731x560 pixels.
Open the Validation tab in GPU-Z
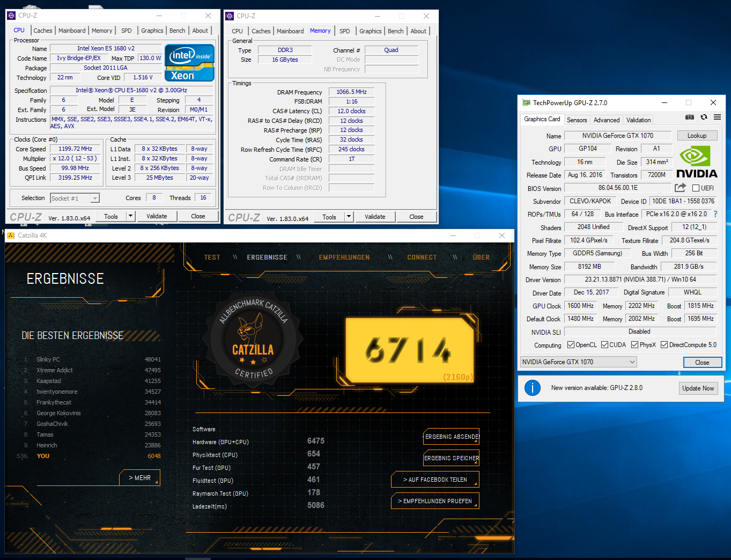click(x=639, y=120)
